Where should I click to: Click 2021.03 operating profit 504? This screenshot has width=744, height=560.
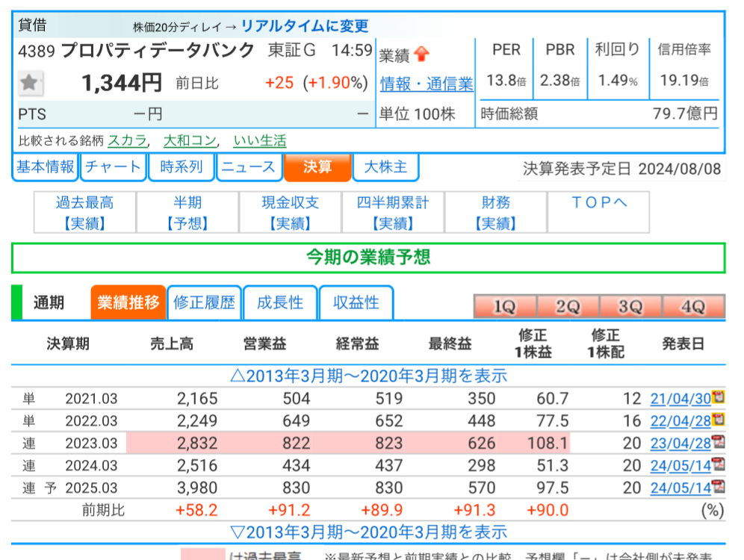point(297,399)
